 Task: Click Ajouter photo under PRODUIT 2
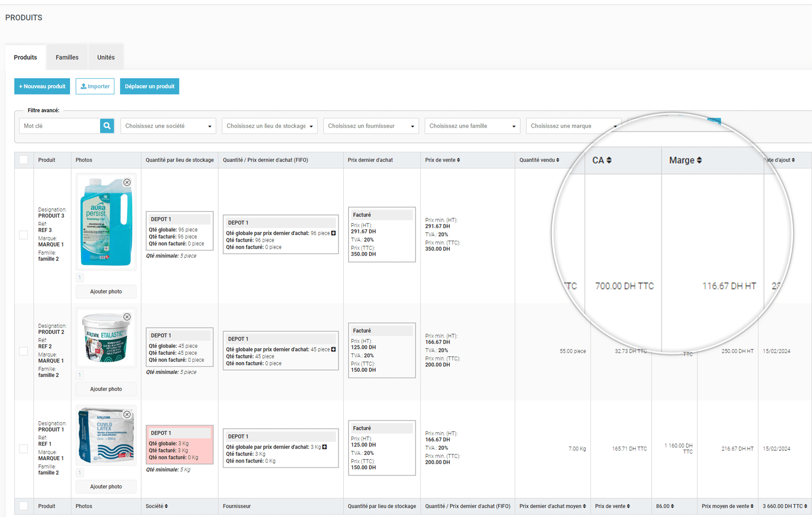pos(106,389)
